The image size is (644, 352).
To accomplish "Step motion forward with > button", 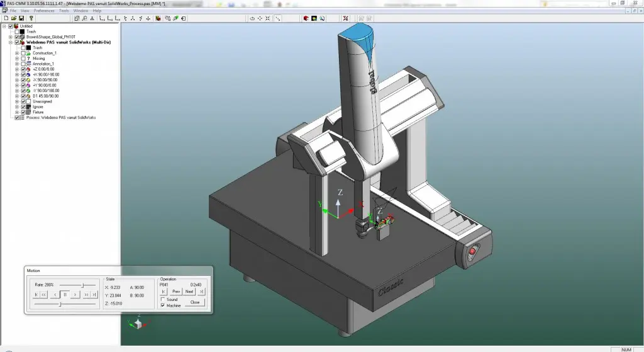I will click(x=75, y=295).
